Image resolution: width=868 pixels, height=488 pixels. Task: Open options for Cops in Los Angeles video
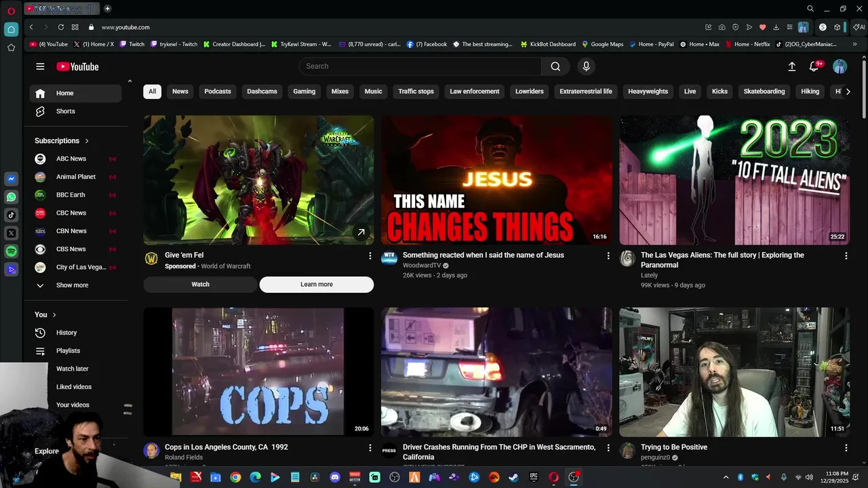[x=370, y=448]
